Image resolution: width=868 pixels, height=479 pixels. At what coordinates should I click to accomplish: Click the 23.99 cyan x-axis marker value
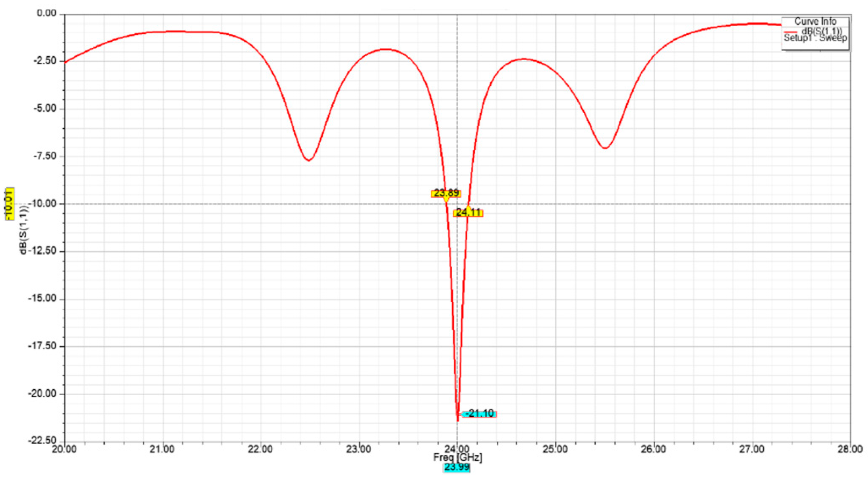pos(457,468)
